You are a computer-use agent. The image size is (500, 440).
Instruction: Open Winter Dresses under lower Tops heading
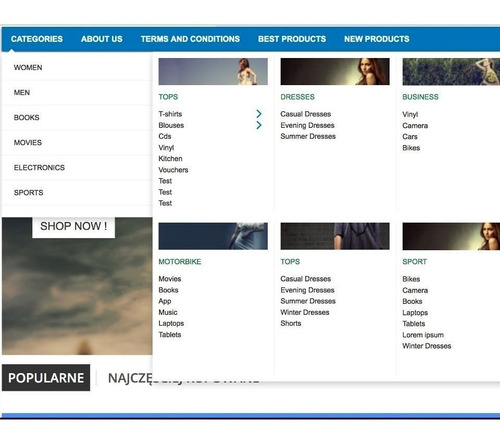(x=305, y=312)
